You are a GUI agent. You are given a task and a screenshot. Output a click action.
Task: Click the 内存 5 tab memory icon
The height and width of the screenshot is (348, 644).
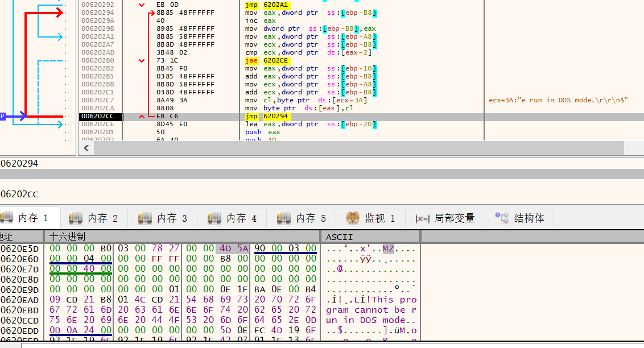[283, 218]
